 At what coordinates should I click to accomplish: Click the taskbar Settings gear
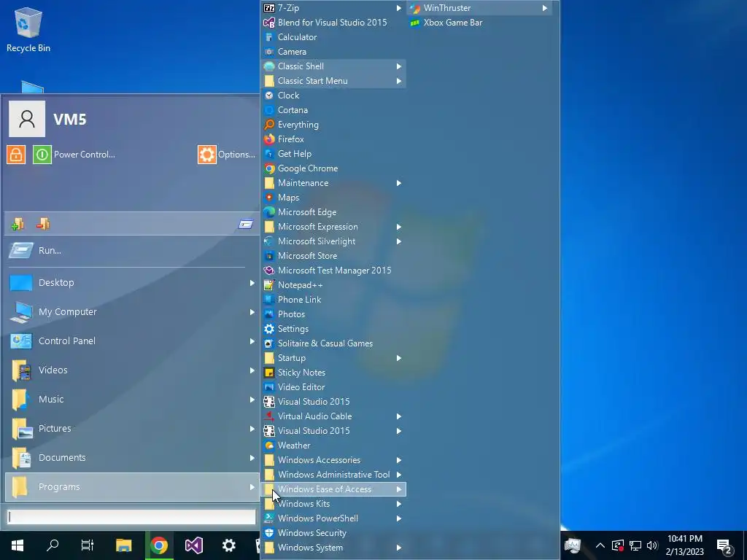point(229,545)
